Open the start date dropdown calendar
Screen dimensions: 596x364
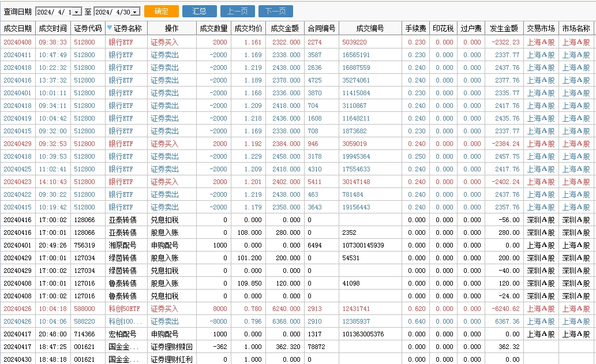[77, 12]
